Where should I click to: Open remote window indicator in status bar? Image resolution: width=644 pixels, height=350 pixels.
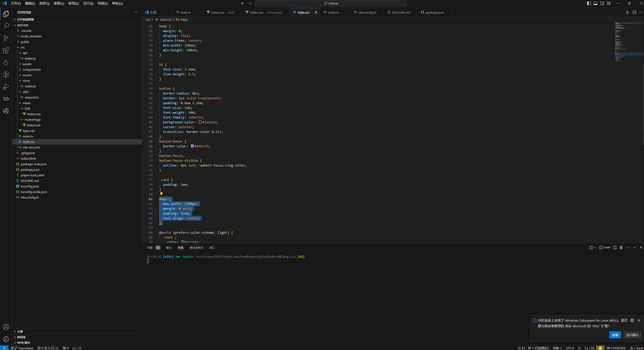tap(4, 348)
